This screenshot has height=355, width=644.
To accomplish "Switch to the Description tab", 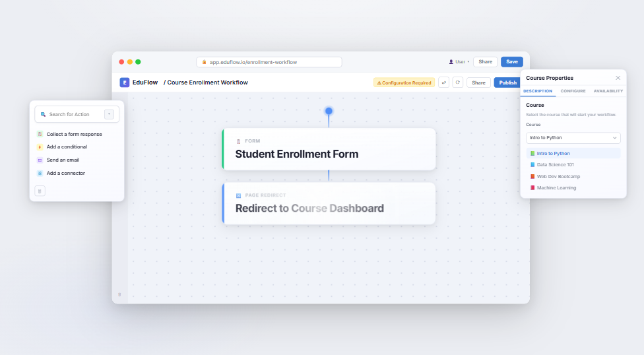I will (538, 91).
